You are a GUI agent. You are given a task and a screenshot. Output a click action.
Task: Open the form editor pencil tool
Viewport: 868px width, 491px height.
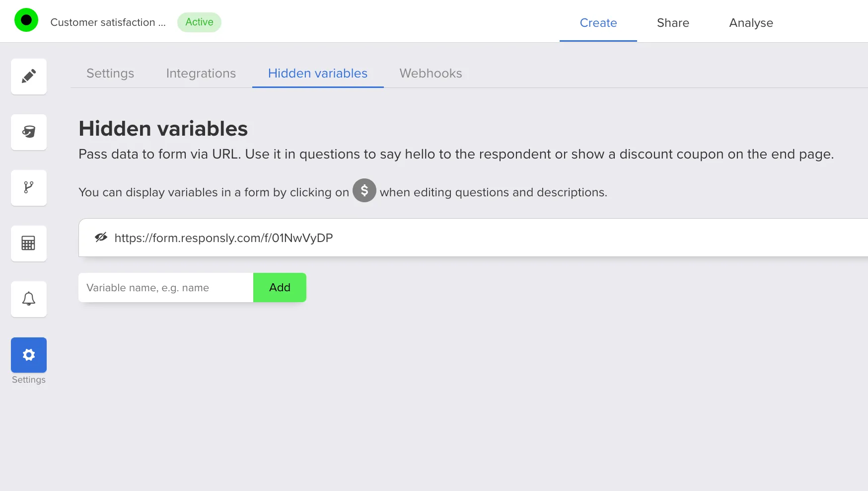(28, 76)
